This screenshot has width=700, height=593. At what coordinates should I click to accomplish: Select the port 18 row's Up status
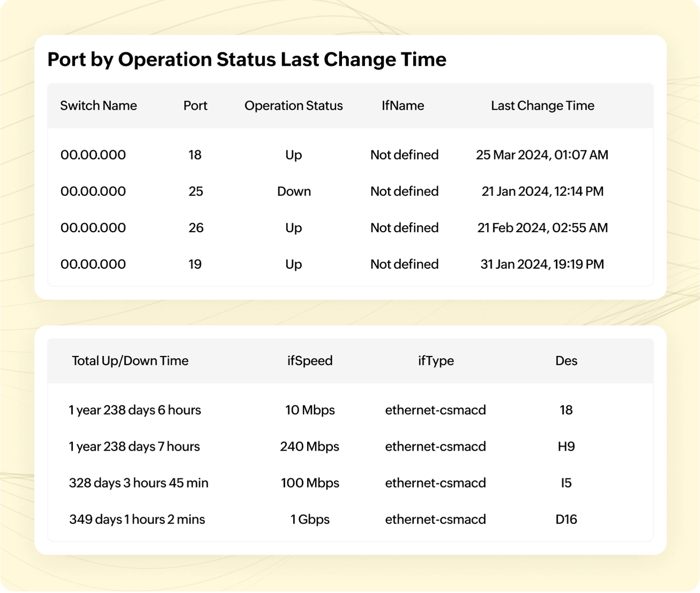[x=293, y=155]
